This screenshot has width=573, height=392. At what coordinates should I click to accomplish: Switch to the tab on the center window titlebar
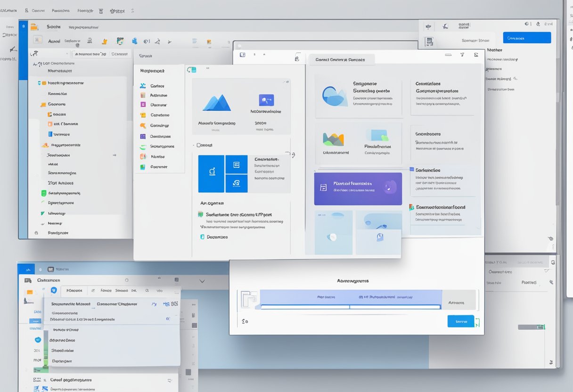(x=341, y=59)
